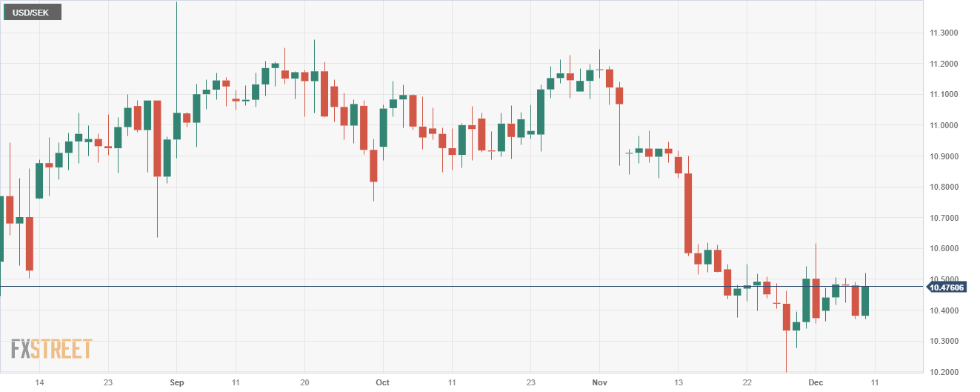Select the current price tag 10.47606
Image resolution: width=980 pixels, height=392 pixels.
(x=947, y=288)
